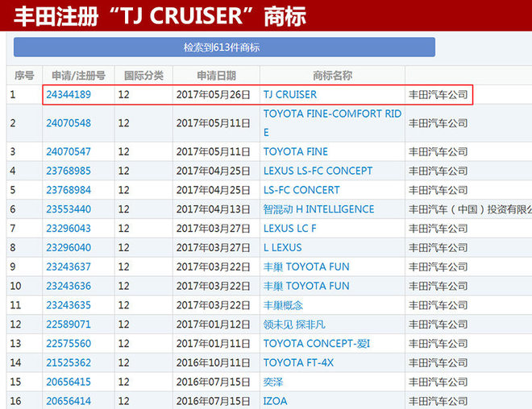Open TOYOTA CONCEPT-爱I trademark link

click(x=317, y=344)
